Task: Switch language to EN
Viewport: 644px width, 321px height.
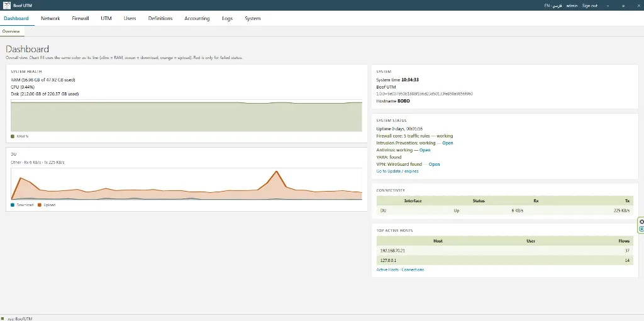Action: (547, 6)
